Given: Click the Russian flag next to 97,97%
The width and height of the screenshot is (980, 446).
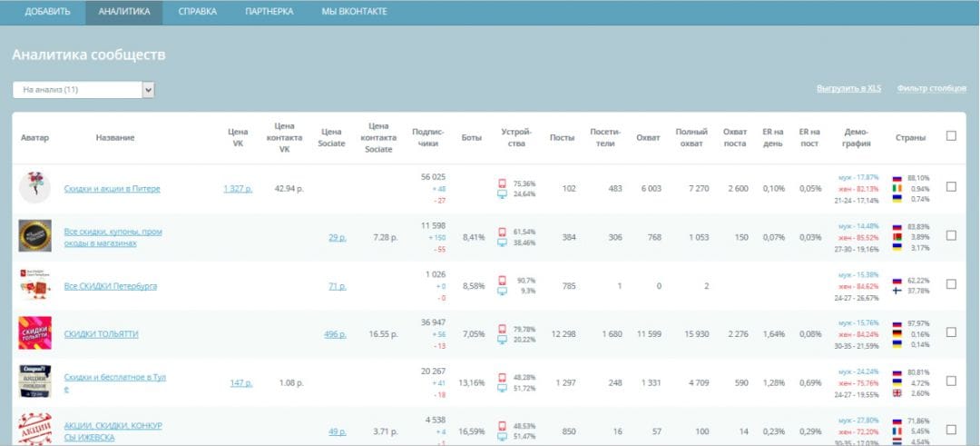Looking at the screenshot, I should pos(897,324).
